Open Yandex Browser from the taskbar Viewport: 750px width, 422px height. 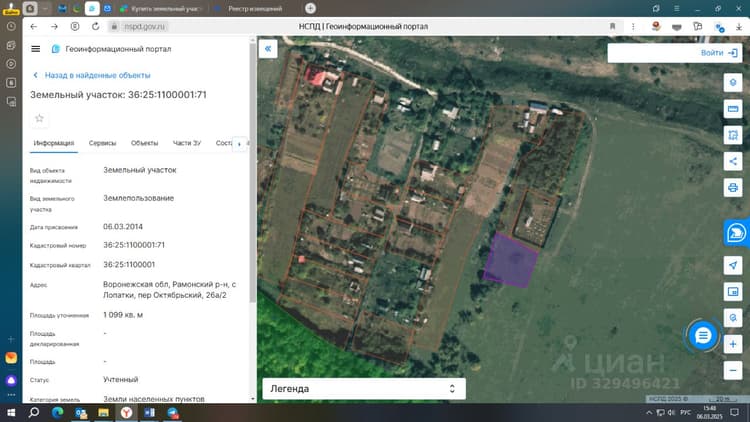(126, 412)
